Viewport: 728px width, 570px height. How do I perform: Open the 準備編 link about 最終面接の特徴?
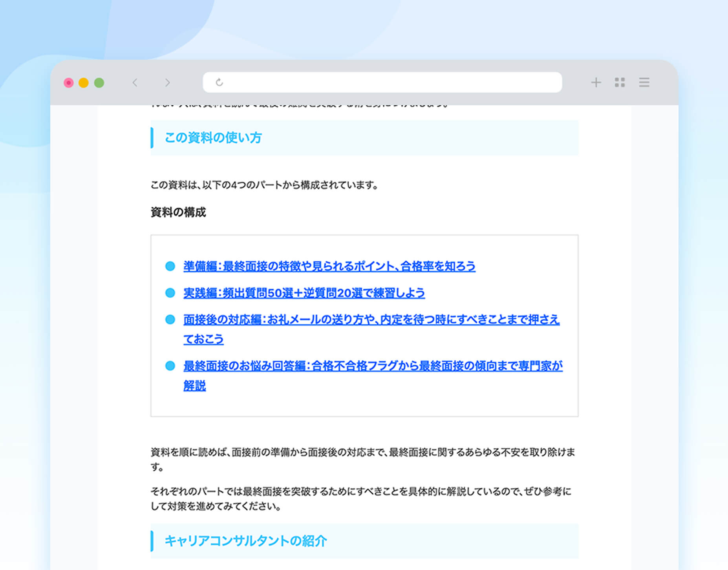329,266
